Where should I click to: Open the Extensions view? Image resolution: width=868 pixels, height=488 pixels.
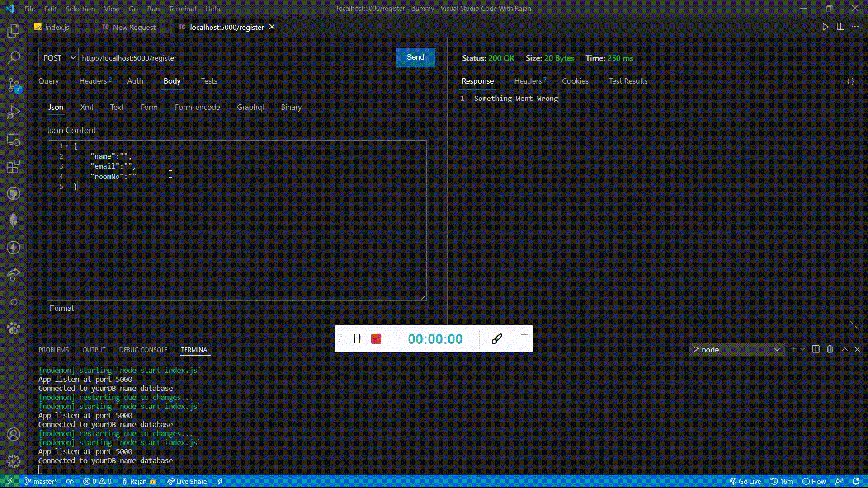[14, 166]
